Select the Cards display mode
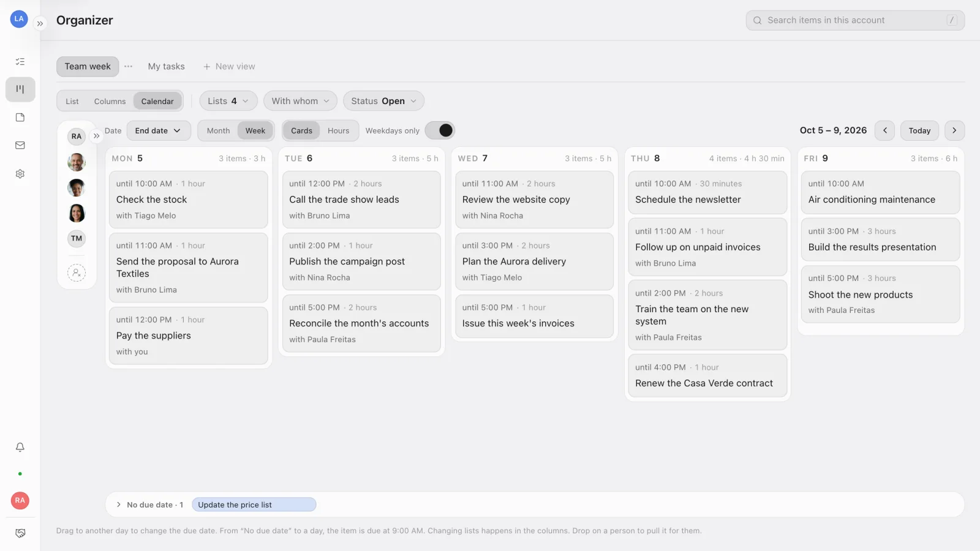 click(x=301, y=130)
